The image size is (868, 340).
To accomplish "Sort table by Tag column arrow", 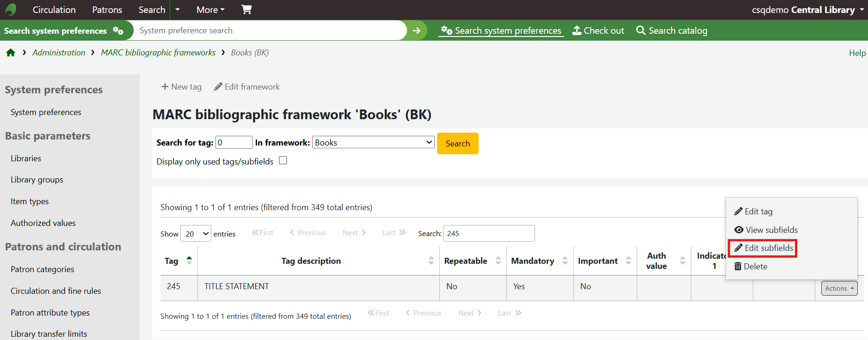I will tap(189, 261).
